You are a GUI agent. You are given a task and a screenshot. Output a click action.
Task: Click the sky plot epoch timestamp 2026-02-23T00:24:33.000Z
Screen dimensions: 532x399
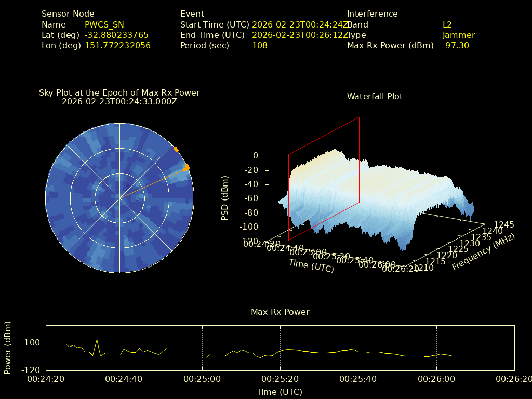tap(119, 102)
